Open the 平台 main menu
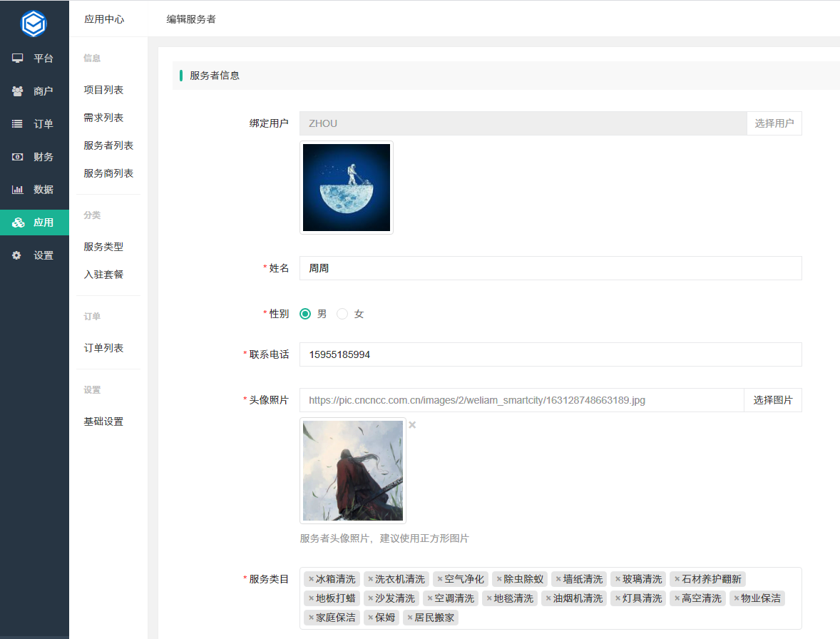This screenshot has height=639, width=840. (x=34, y=58)
